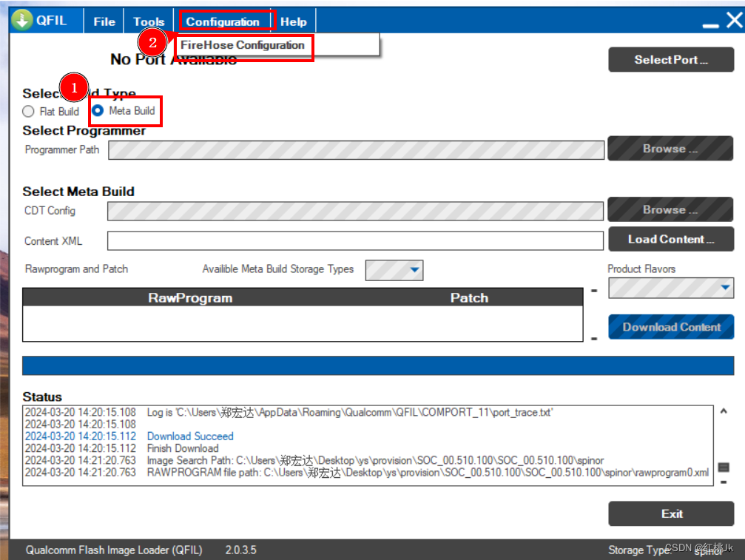745x560 pixels.
Task: Open the Help menu
Action: pyautogui.click(x=293, y=22)
